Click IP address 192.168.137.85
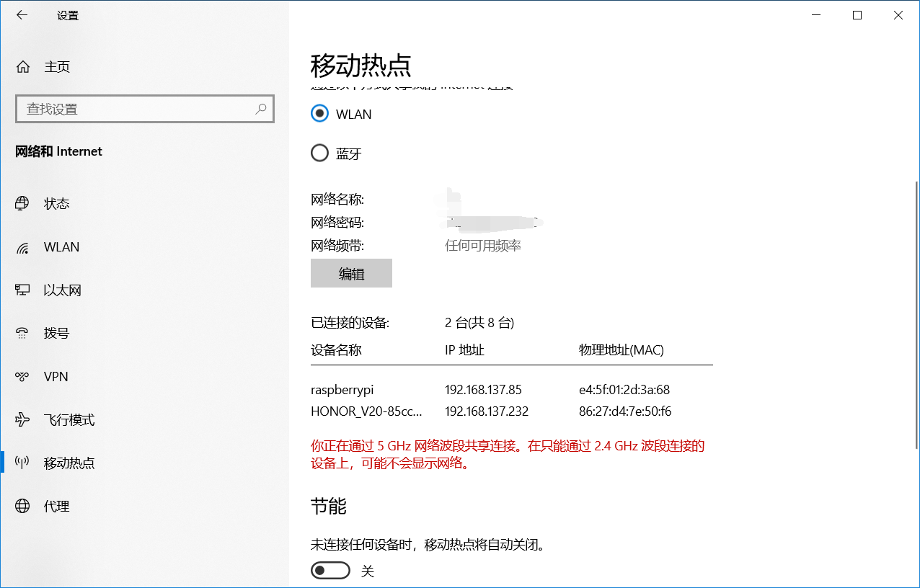Screen dimensions: 920x588 (483, 390)
